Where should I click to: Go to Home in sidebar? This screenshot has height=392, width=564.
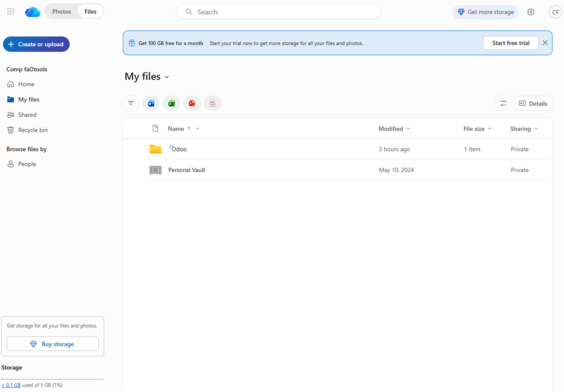click(x=26, y=84)
